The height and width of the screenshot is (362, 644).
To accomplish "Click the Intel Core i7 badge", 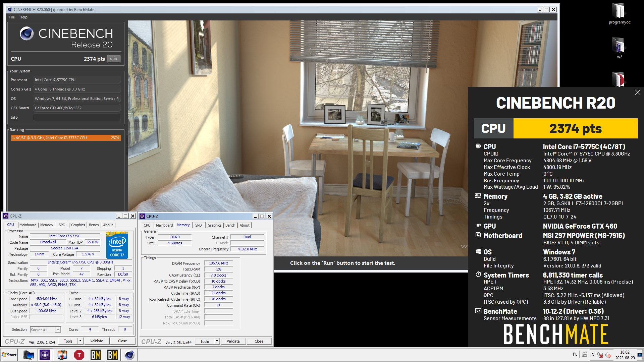I will (x=117, y=245).
